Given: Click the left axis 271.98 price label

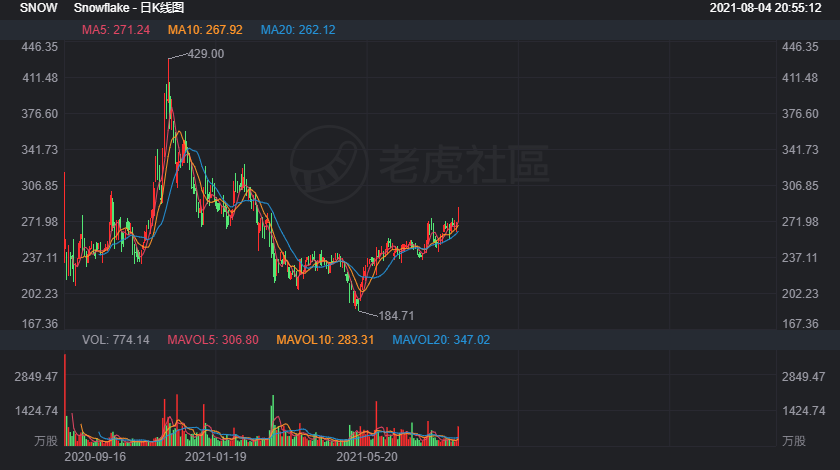Looking at the screenshot, I should tap(40, 222).
